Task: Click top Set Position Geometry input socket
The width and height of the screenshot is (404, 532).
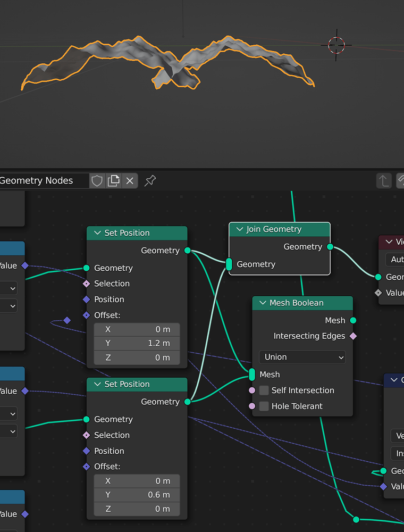Action: click(x=87, y=268)
